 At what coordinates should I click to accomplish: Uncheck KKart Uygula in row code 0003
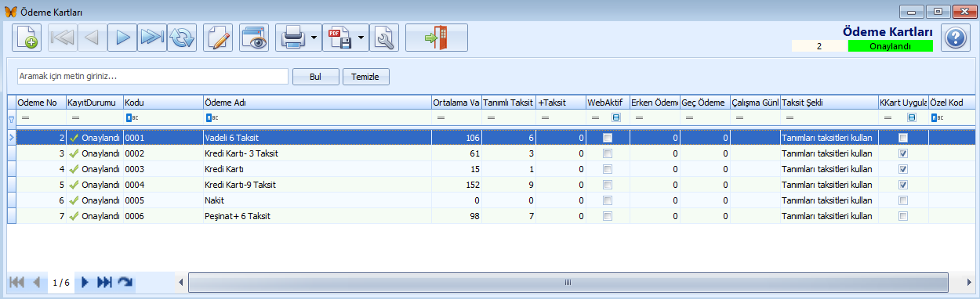tap(903, 169)
